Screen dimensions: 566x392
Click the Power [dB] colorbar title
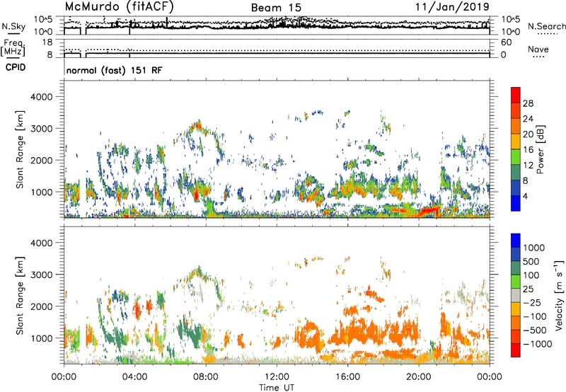[540, 149]
